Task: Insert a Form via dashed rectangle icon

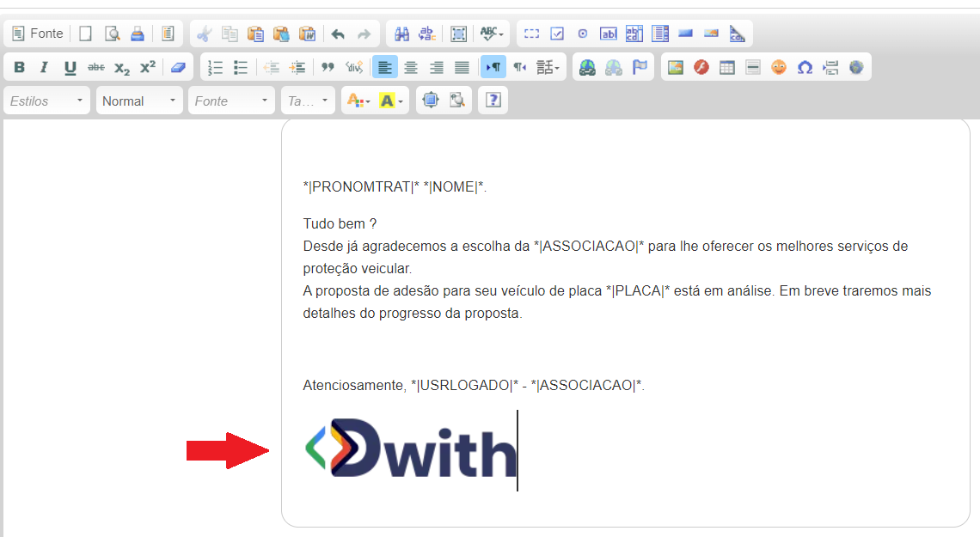Action: tap(531, 34)
